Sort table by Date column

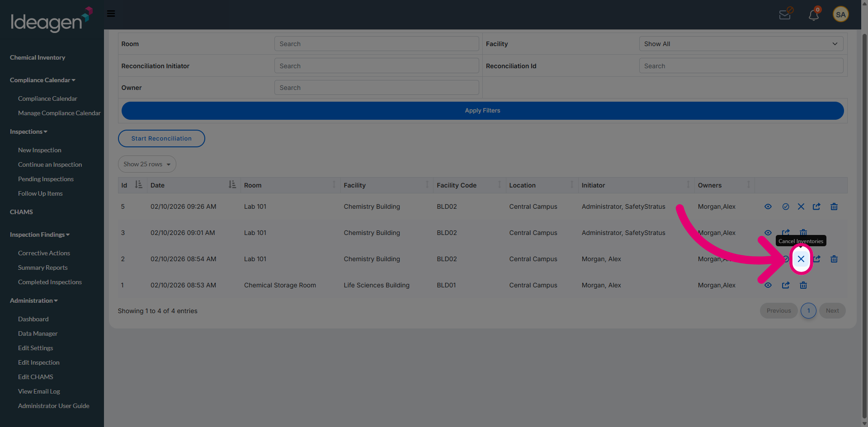tap(193, 185)
